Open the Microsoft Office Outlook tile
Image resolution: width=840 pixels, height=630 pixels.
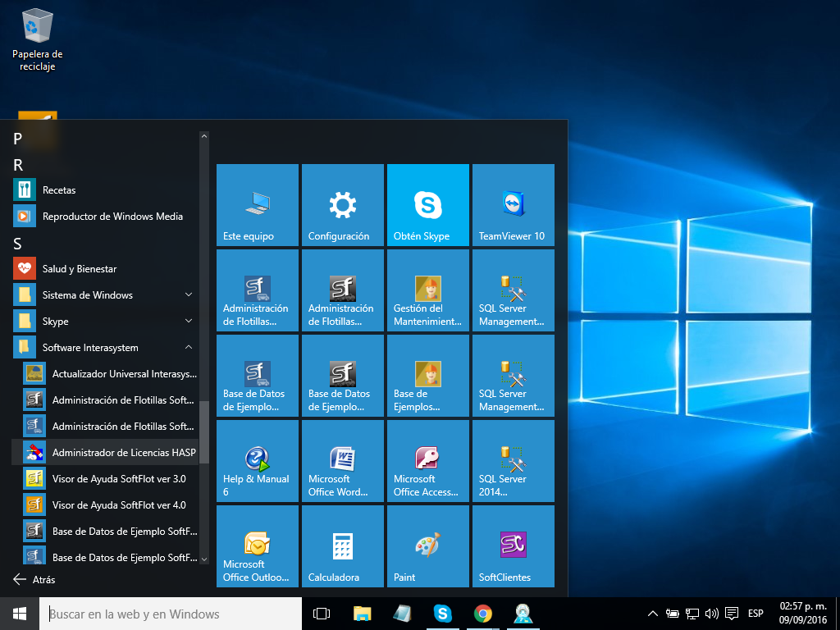[257, 546]
